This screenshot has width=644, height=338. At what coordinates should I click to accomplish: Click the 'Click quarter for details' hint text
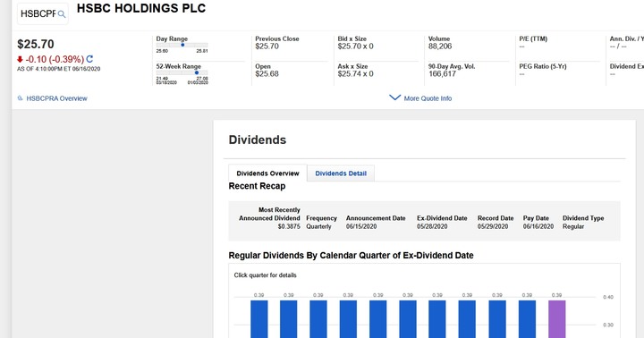coord(266,275)
